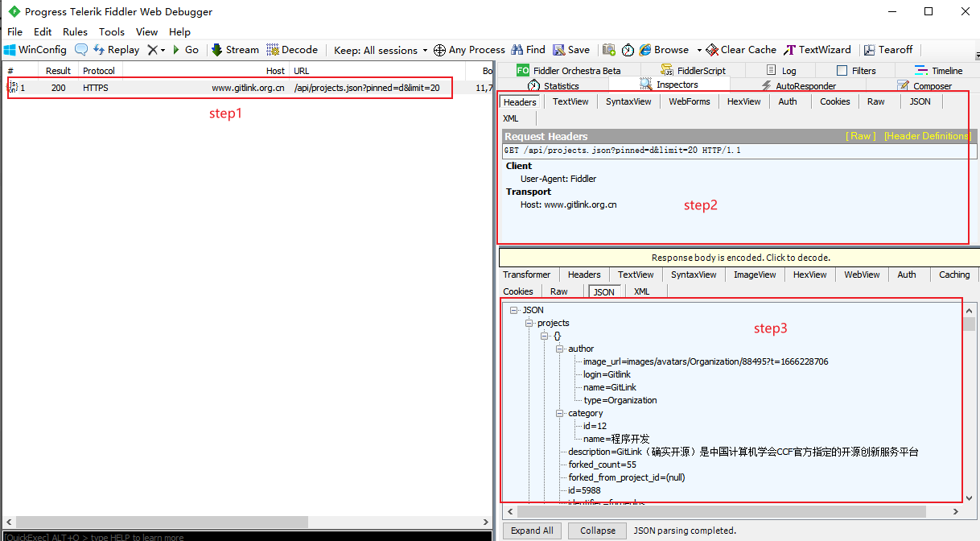Click the QuickExec command input box

[x=246, y=536]
